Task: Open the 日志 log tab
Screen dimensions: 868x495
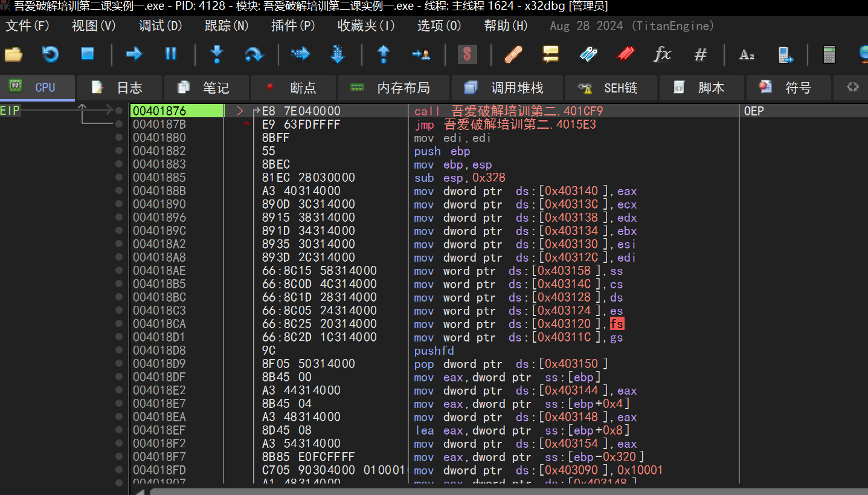Action: tap(119, 88)
